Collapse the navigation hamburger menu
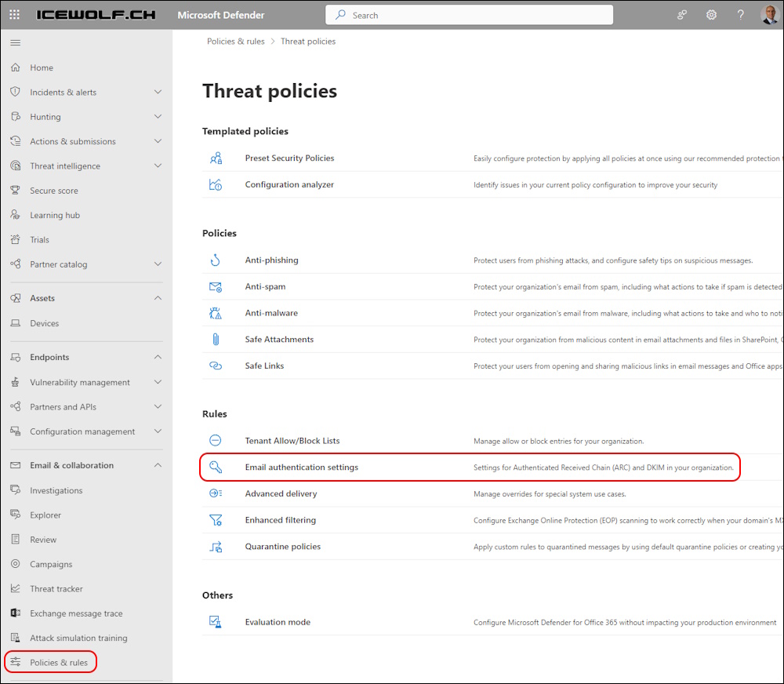The height and width of the screenshot is (684, 784). point(16,42)
